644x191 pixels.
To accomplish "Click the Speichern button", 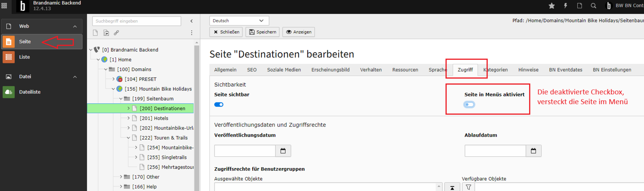I will pyautogui.click(x=262, y=32).
